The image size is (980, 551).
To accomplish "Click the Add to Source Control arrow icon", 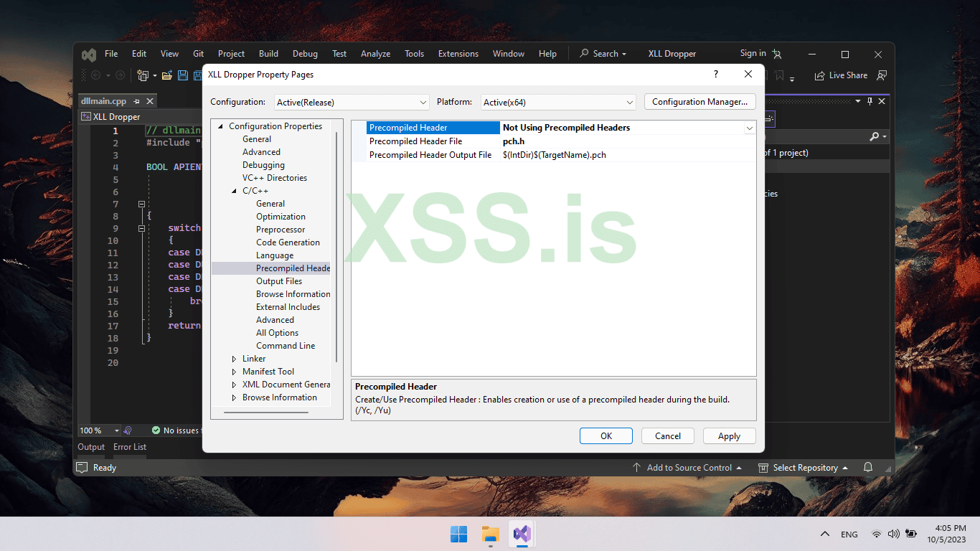I will pos(636,468).
